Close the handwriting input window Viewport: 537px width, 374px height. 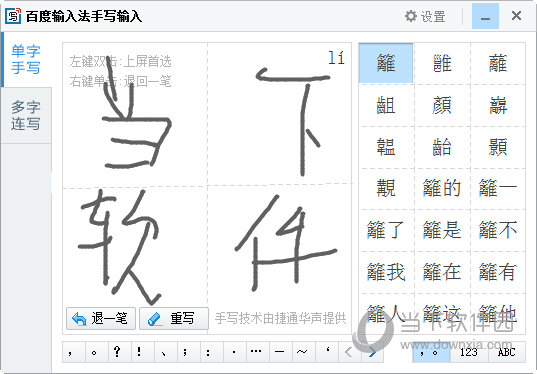(516, 16)
